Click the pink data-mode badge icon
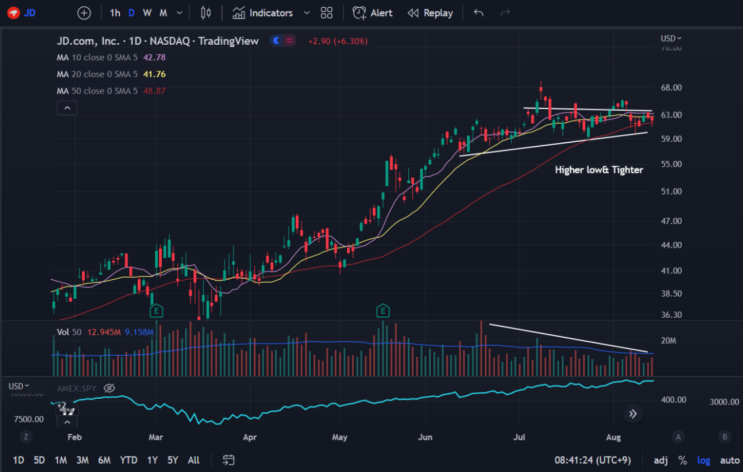743x472 pixels. 289,41
